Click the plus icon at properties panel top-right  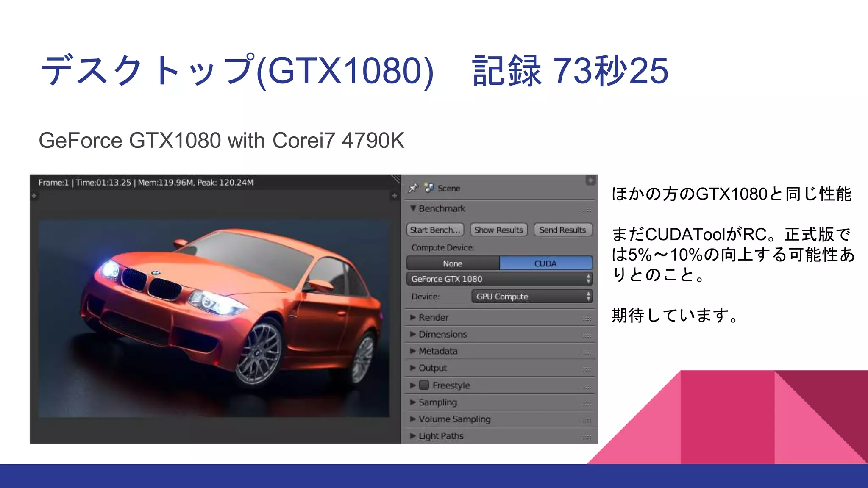590,180
